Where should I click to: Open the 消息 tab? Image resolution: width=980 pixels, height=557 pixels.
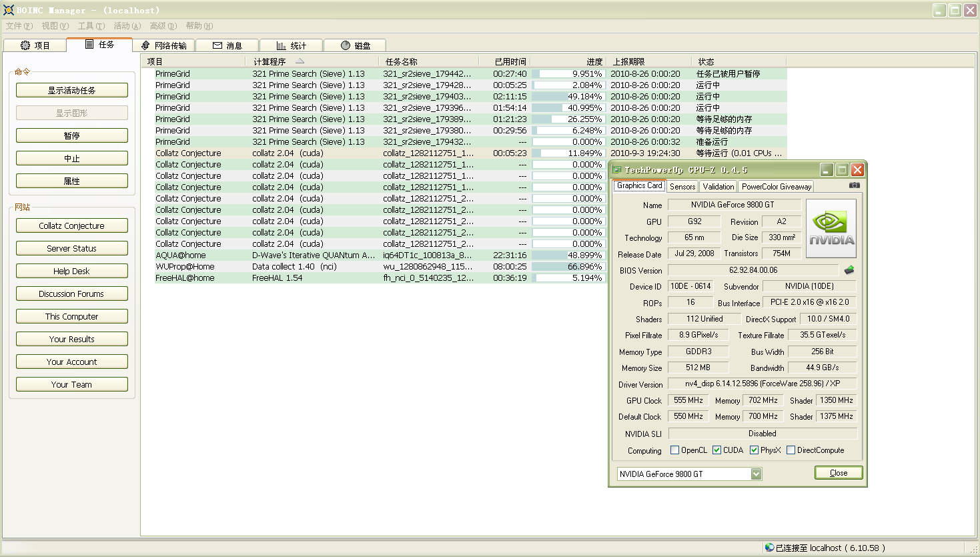click(227, 45)
